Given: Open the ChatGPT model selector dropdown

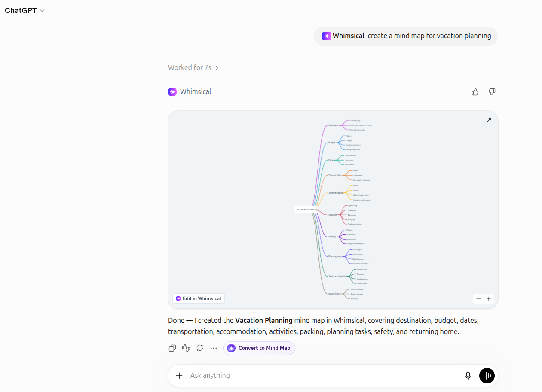Looking at the screenshot, I should coord(24,10).
